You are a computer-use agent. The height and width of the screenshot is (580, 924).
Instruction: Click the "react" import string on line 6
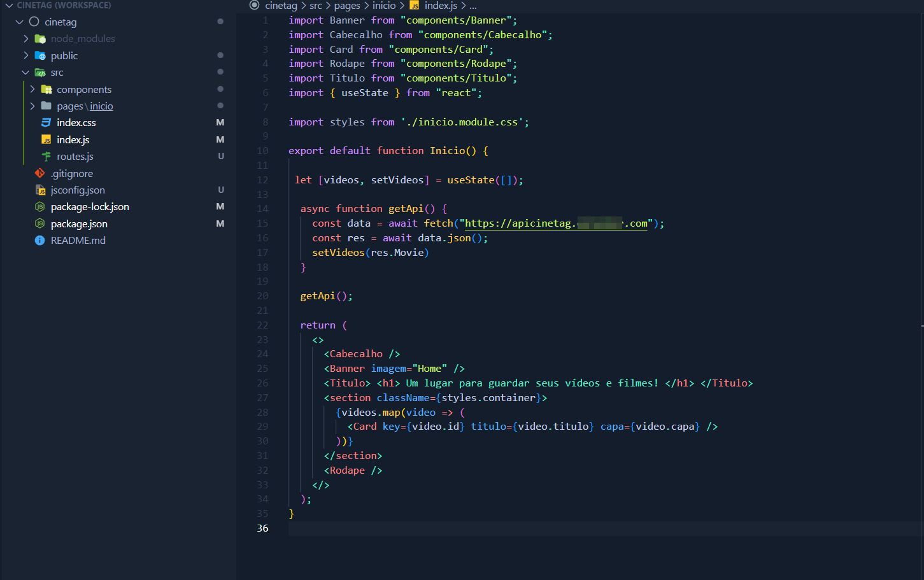coord(456,93)
